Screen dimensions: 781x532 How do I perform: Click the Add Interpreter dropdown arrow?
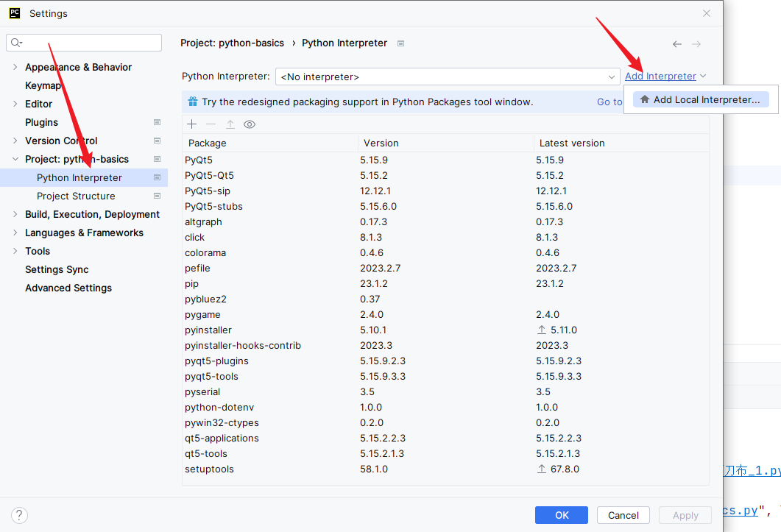(x=703, y=76)
